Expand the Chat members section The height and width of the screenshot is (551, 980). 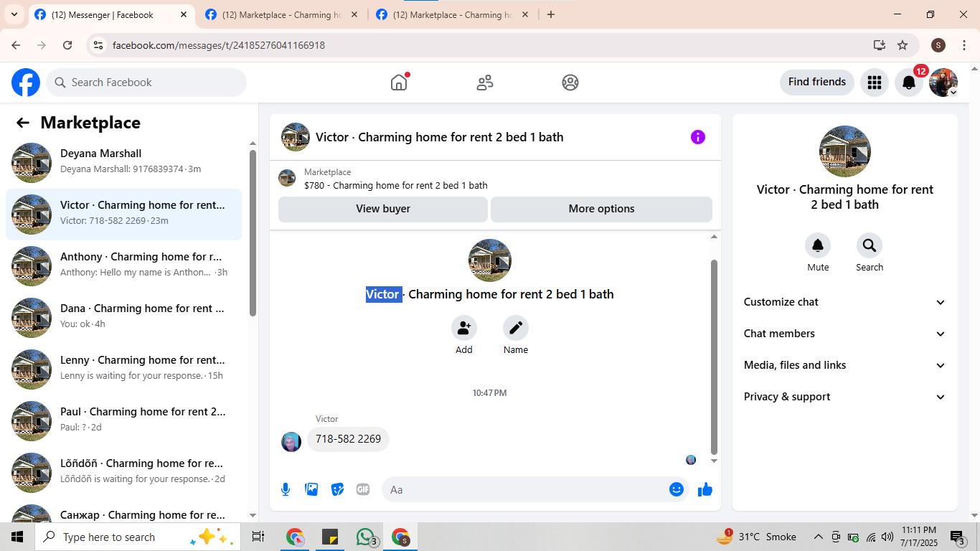point(845,334)
